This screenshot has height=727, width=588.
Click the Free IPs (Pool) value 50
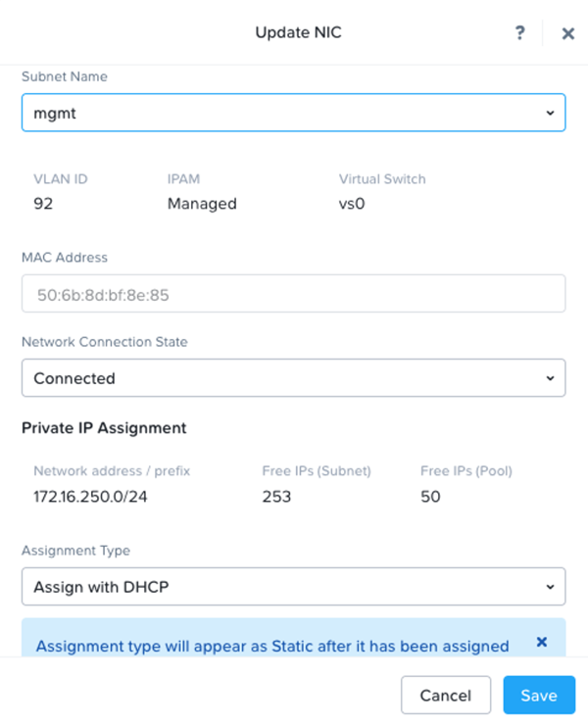tap(430, 497)
